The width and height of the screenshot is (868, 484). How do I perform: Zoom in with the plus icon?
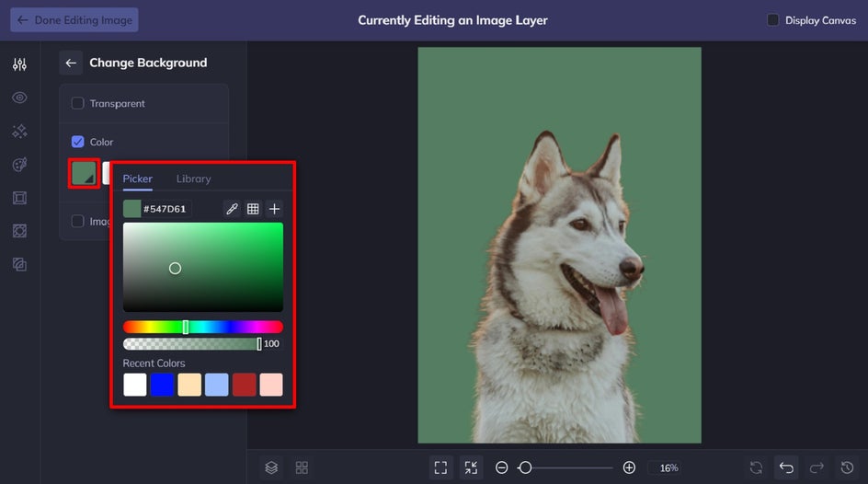click(629, 468)
